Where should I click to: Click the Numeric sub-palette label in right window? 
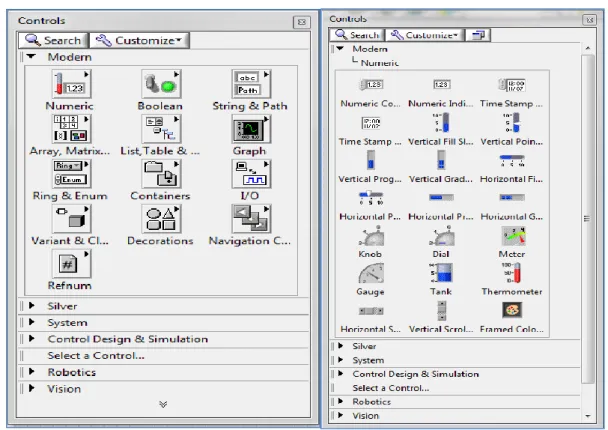[x=380, y=62]
